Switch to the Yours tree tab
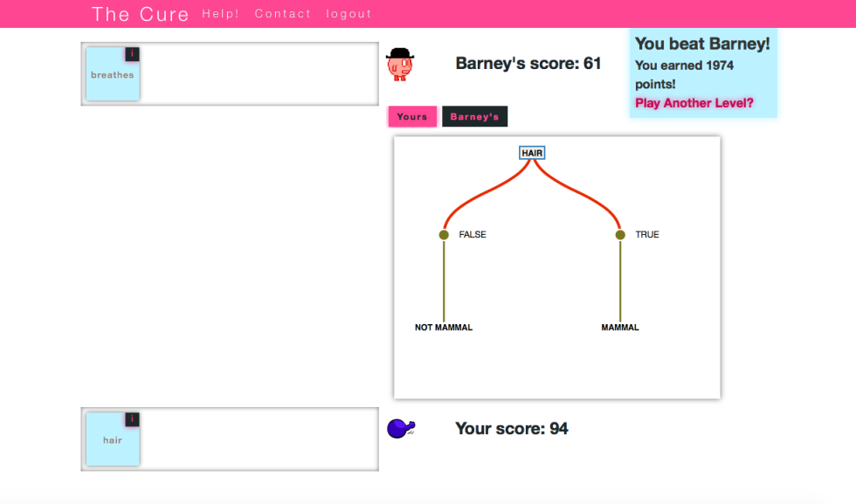 click(x=412, y=117)
